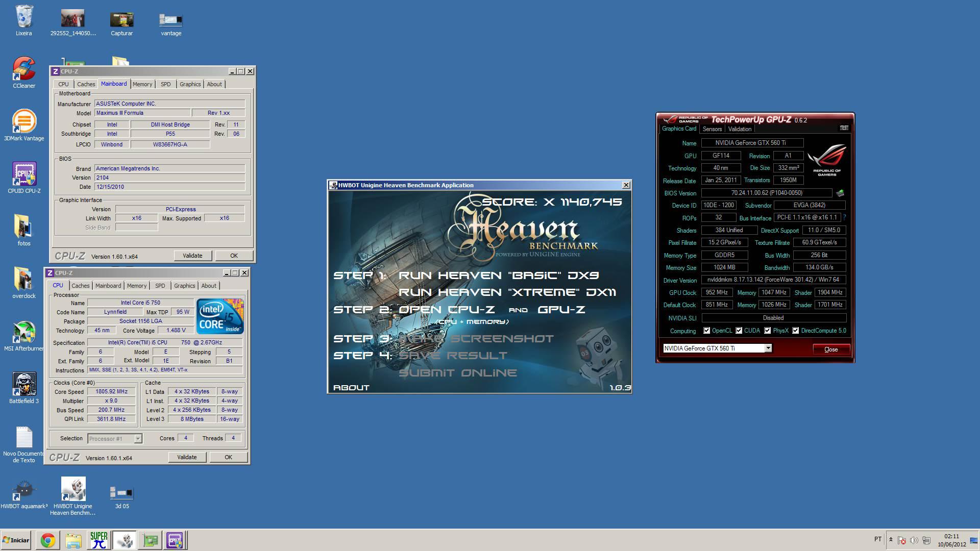The image size is (980, 551).
Task: Open the vantage desktop icon
Action: (x=171, y=23)
